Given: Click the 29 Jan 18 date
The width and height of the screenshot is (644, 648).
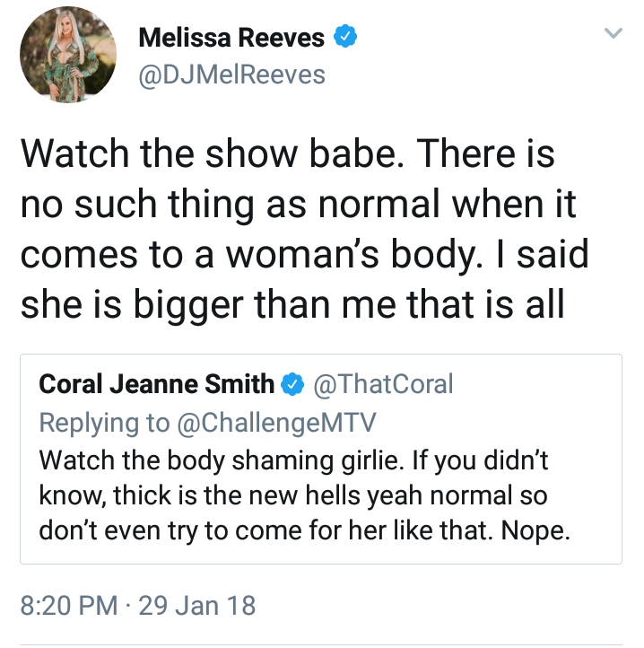Looking at the screenshot, I should coord(197,606).
